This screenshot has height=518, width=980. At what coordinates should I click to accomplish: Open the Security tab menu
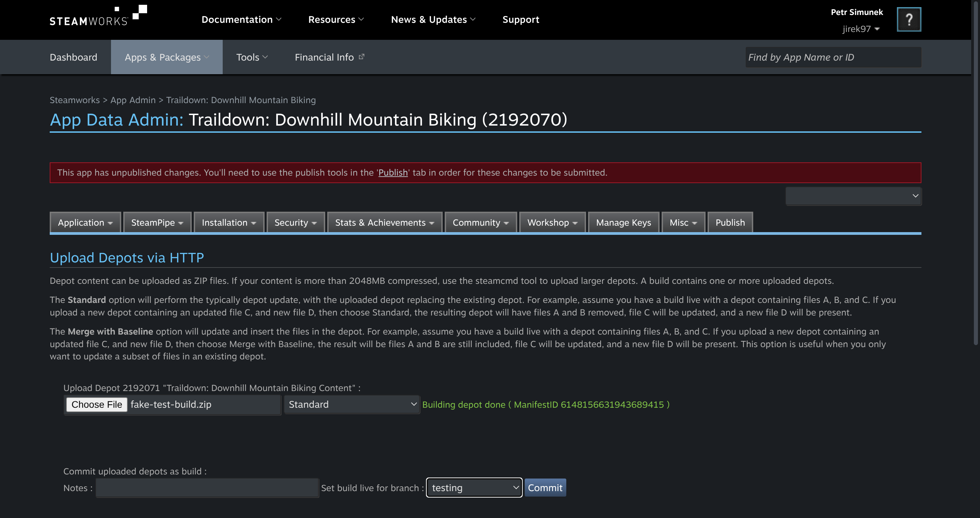(x=296, y=223)
